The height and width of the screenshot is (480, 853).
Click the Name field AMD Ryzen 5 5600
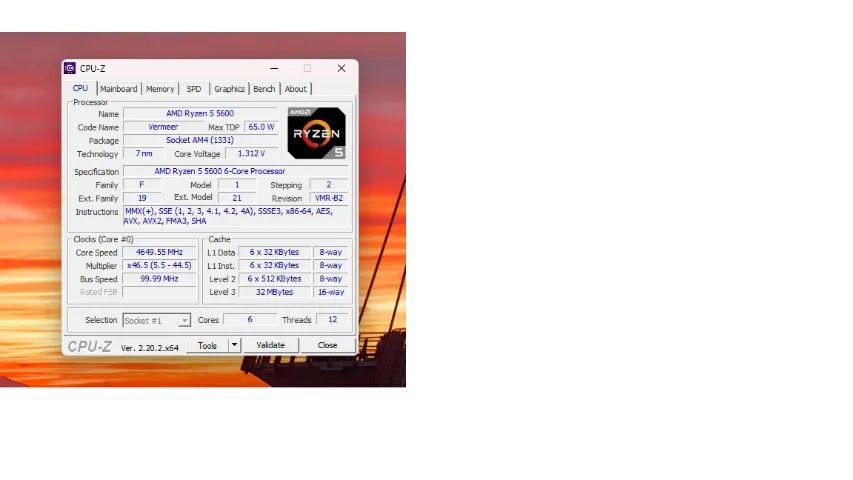coord(200,113)
